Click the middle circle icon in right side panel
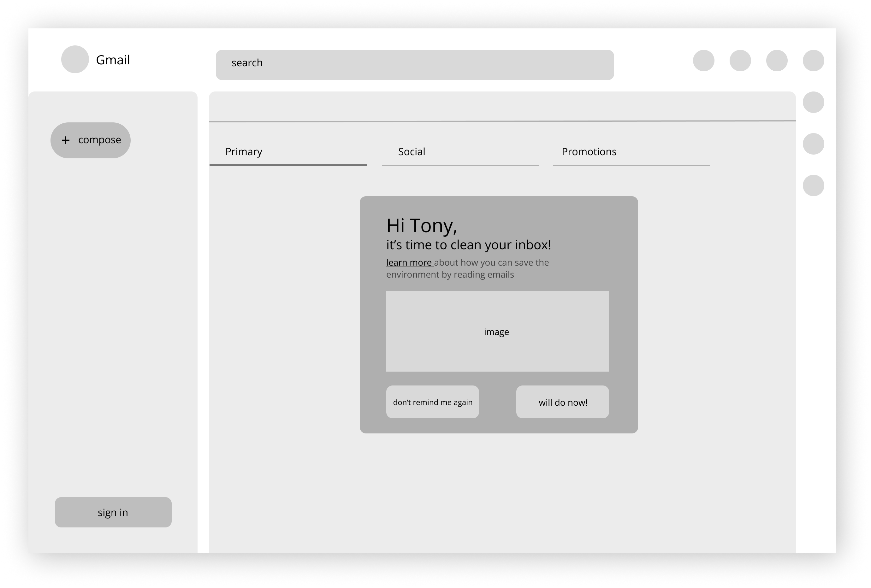The image size is (871, 588). (813, 144)
